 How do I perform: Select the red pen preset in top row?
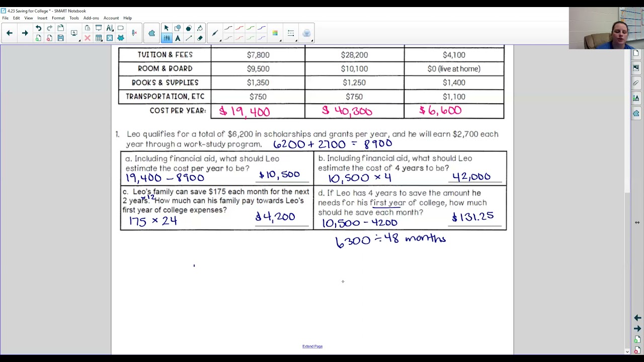click(x=239, y=28)
